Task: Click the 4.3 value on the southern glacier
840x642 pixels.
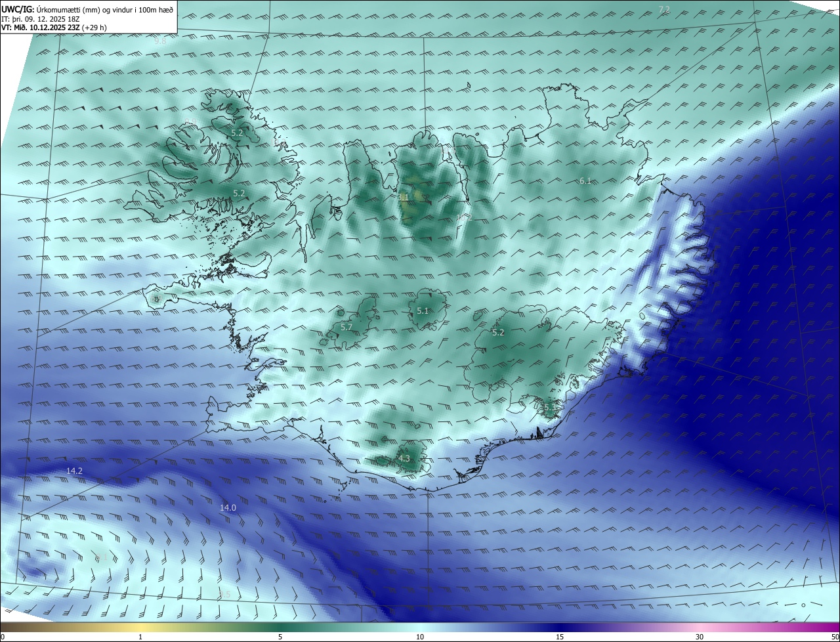Action: (x=404, y=459)
